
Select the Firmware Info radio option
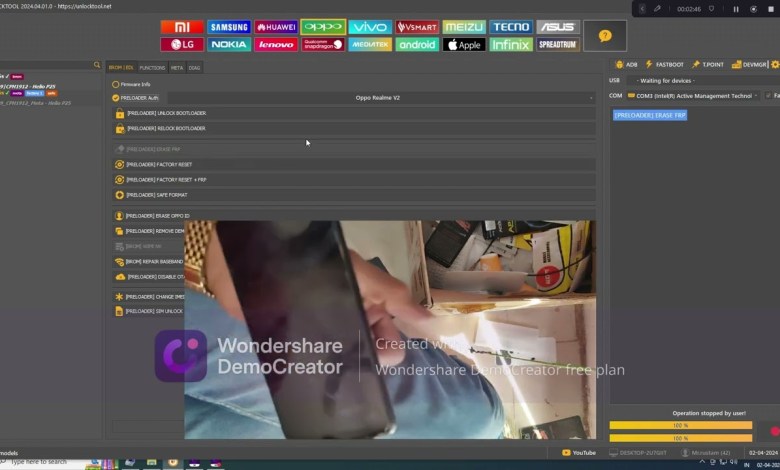click(115, 85)
